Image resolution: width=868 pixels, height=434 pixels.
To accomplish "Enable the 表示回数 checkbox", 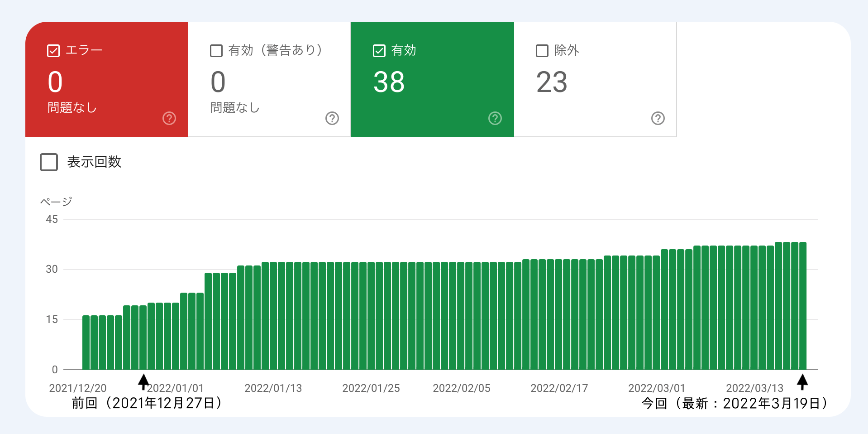I will click(x=49, y=162).
